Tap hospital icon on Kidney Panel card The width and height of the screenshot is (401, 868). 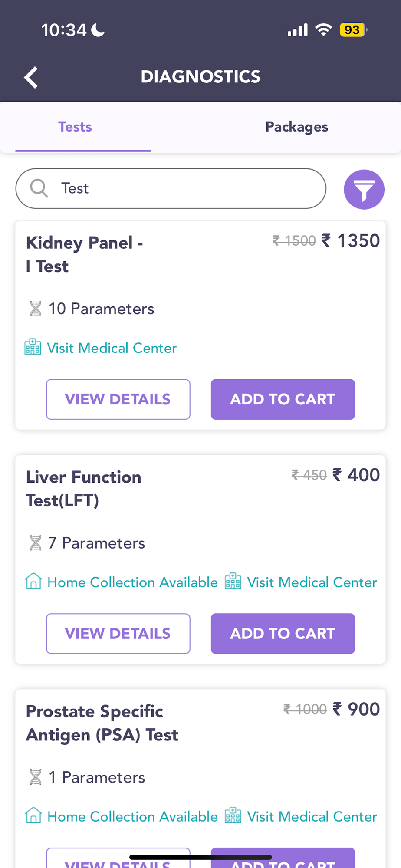(33, 348)
